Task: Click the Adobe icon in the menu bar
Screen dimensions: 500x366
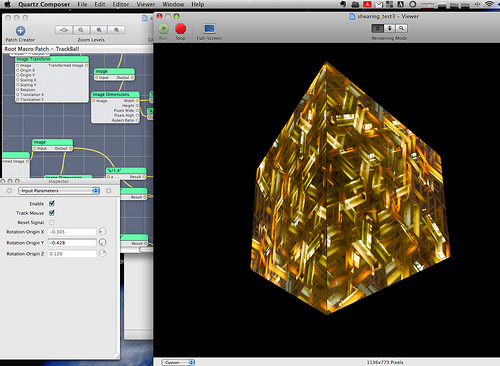Action: 367,4
